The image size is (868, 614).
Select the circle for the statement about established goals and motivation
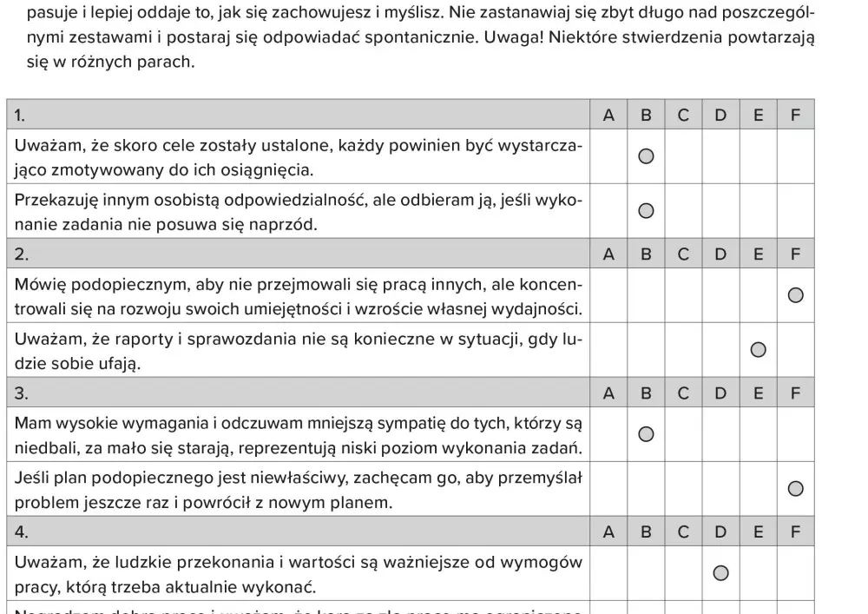[x=646, y=156]
